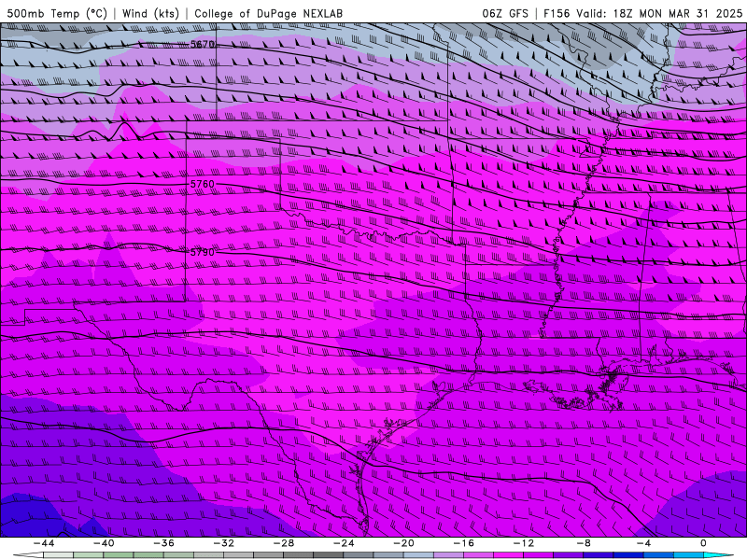The image size is (747, 560).
Task: Click the 5790 height contour label
Action: click(203, 252)
